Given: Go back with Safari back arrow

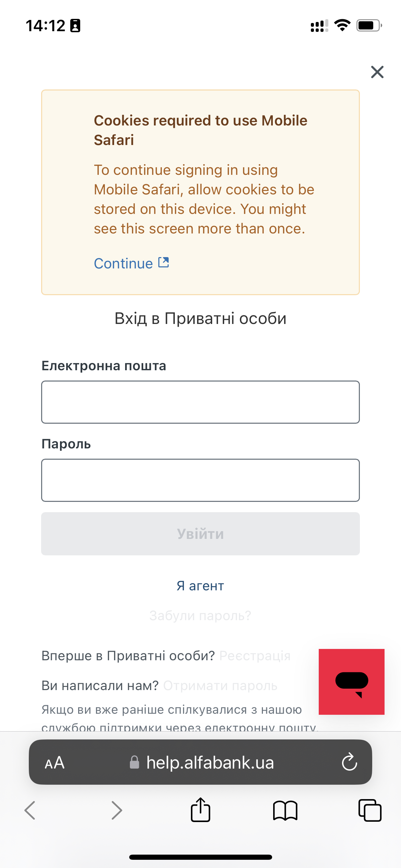Looking at the screenshot, I should coord(30,810).
